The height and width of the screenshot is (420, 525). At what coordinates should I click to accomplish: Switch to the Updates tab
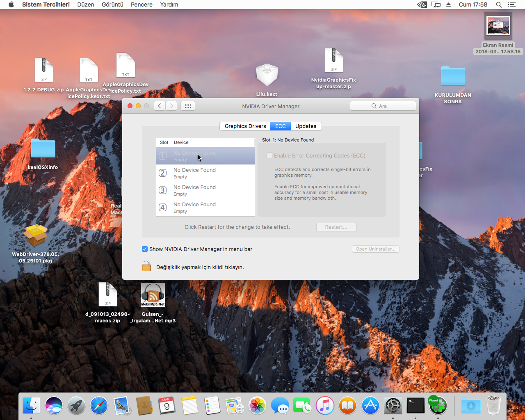[306, 126]
